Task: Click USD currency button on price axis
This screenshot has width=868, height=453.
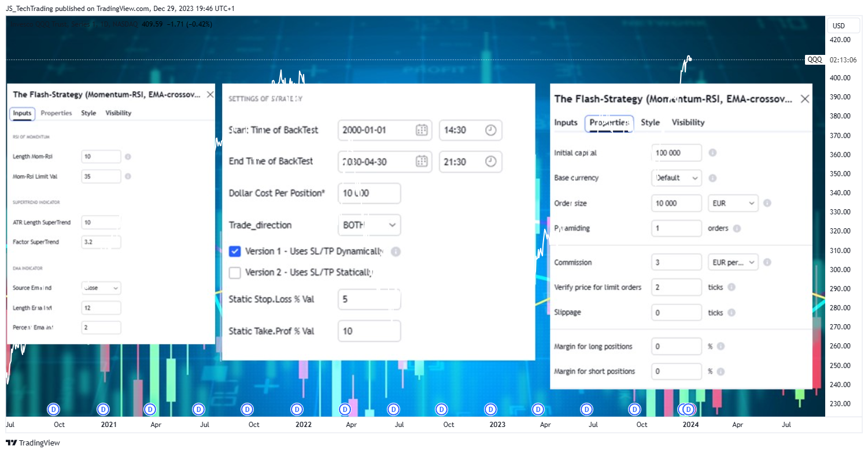Action: pos(839,26)
